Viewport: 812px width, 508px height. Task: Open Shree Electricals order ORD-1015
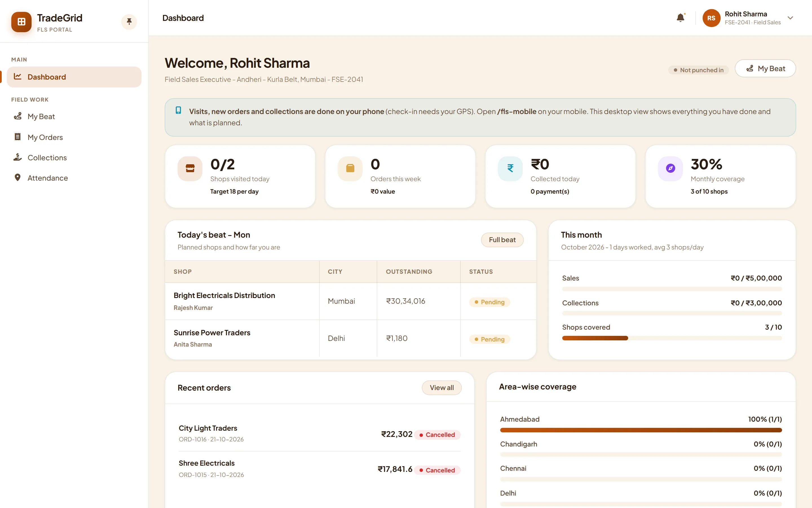point(319,469)
